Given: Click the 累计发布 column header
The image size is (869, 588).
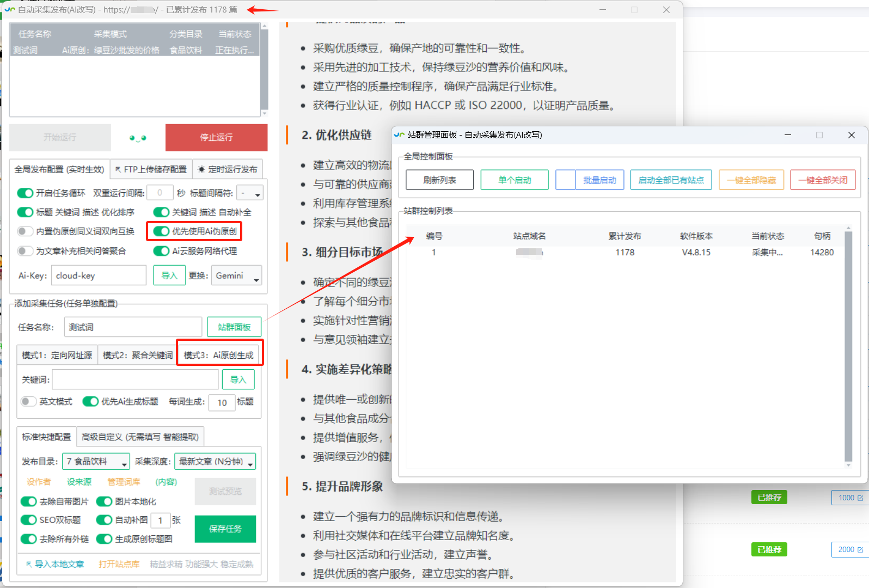Looking at the screenshot, I should click(625, 236).
